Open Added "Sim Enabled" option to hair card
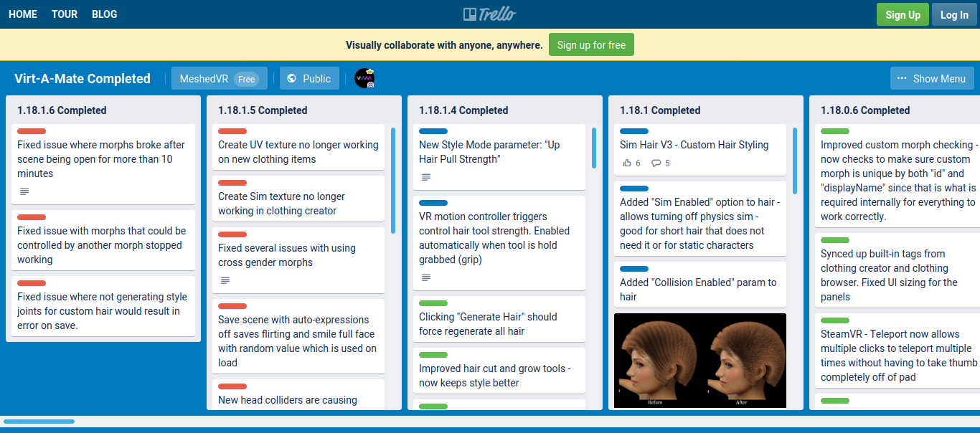Image resolution: width=980 pixels, height=433 pixels. click(x=700, y=219)
